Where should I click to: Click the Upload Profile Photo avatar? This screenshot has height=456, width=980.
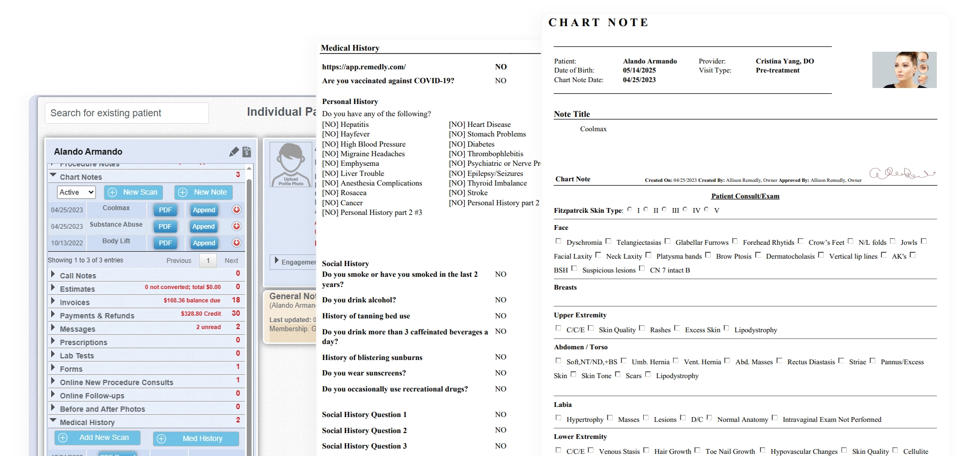291,164
